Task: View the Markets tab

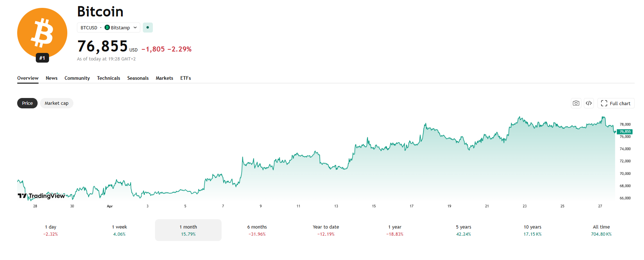Action: click(164, 78)
